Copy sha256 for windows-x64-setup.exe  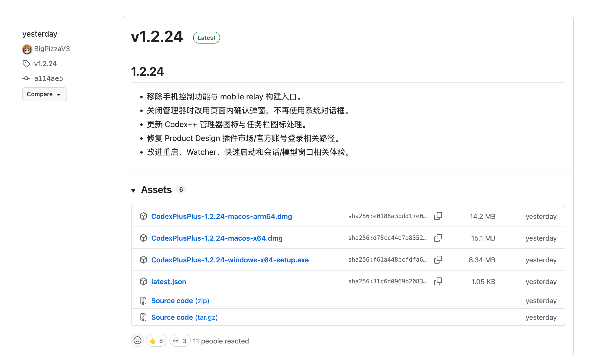coord(438,260)
